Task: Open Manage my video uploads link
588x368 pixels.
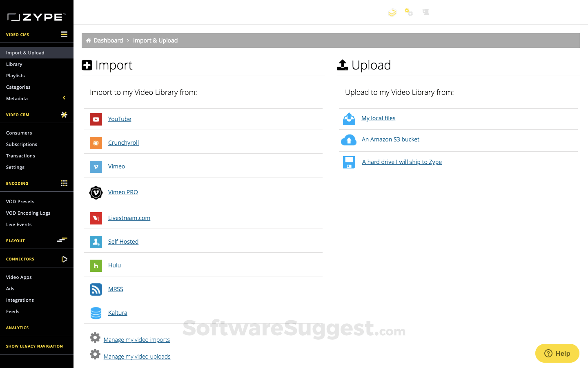Action: [x=137, y=357]
